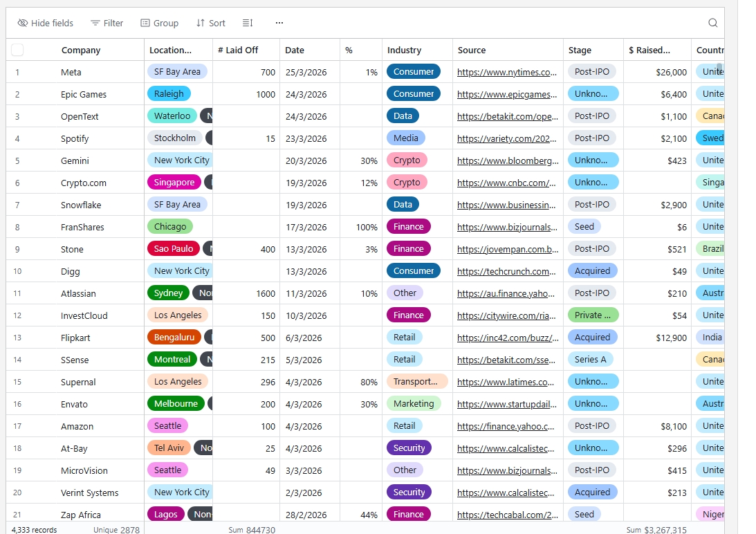Click the search magnifier icon
The height and width of the screenshot is (534, 756).
[712, 23]
